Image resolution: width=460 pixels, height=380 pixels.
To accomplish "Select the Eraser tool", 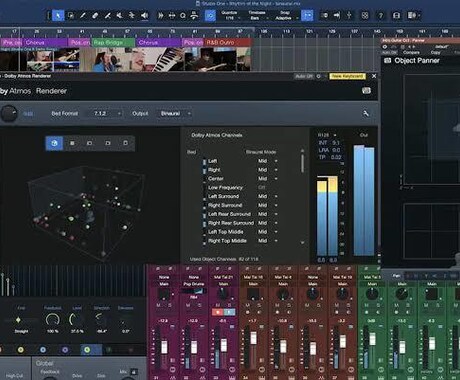I will point(95,15).
